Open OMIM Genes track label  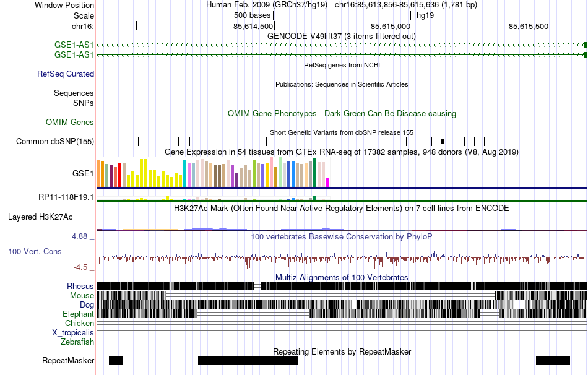click(70, 123)
